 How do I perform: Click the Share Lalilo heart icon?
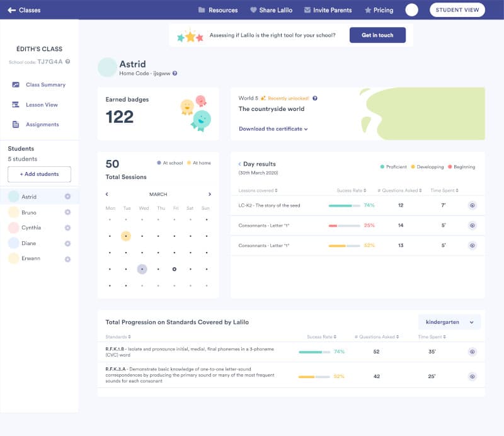[x=253, y=10]
